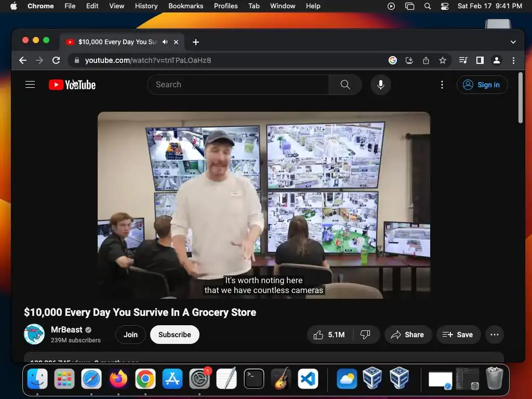Open MrBeast channel name link
This screenshot has width=532, height=399.
tap(66, 330)
